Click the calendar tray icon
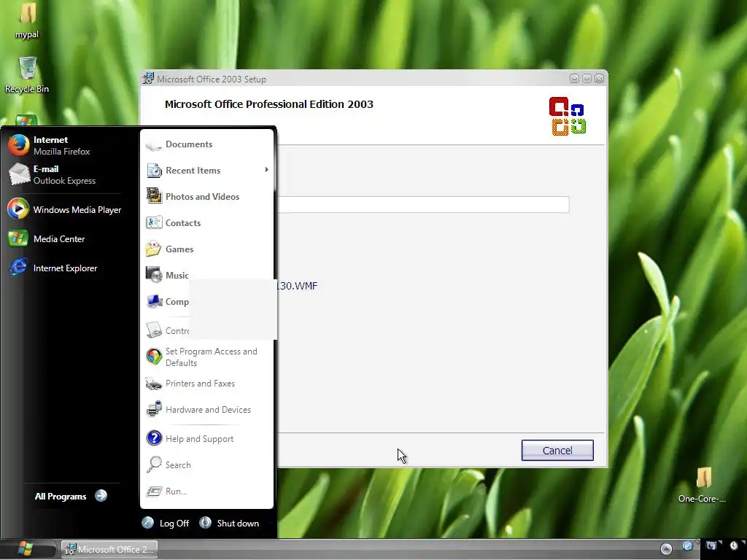 711,547
